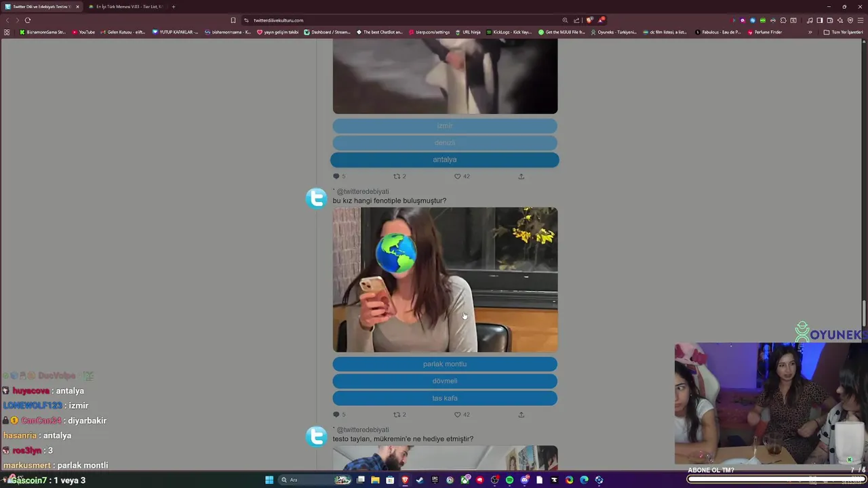This screenshot has width=868, height=488.
Task: Click the phone girl tweet image
Action: (445, 280)
